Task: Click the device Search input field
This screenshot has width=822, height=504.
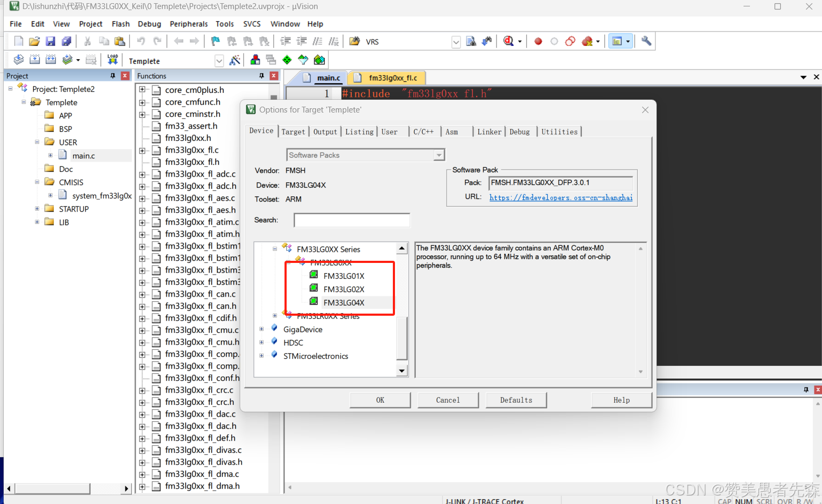Action: (352, 220)
